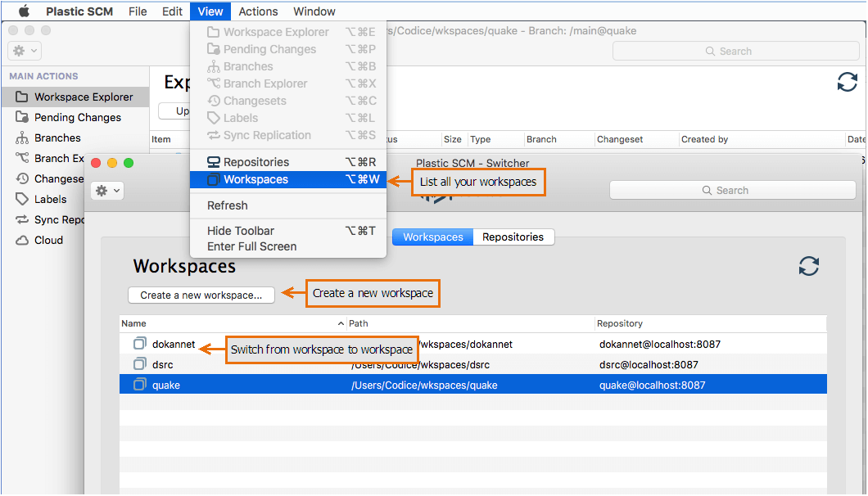
Task: Open the Edit menu
Action: coord(172,11)
